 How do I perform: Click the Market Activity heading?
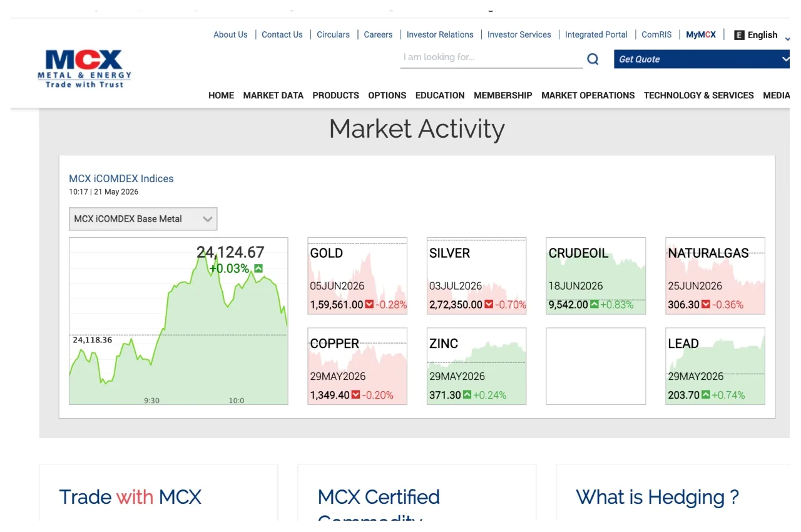point(417,129)
